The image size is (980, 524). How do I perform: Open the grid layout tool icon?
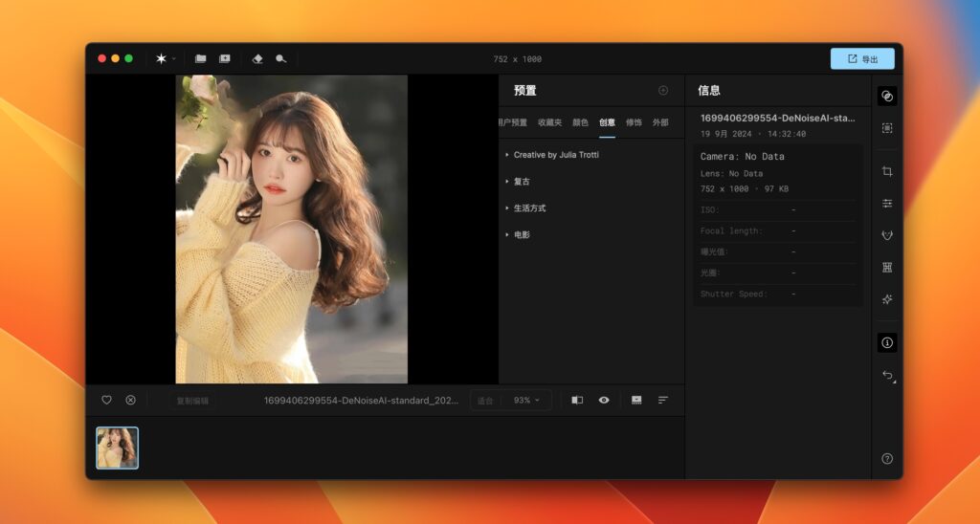tap(887, 268)
